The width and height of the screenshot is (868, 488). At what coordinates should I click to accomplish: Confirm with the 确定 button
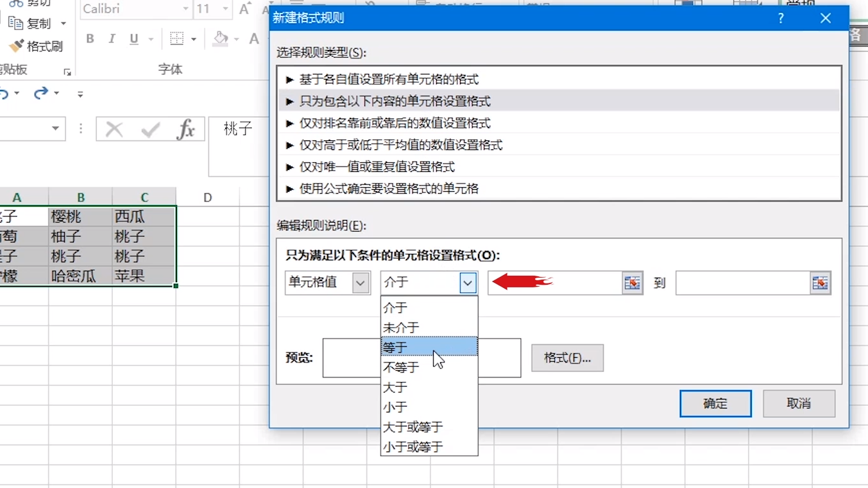(x=715, y=403)
